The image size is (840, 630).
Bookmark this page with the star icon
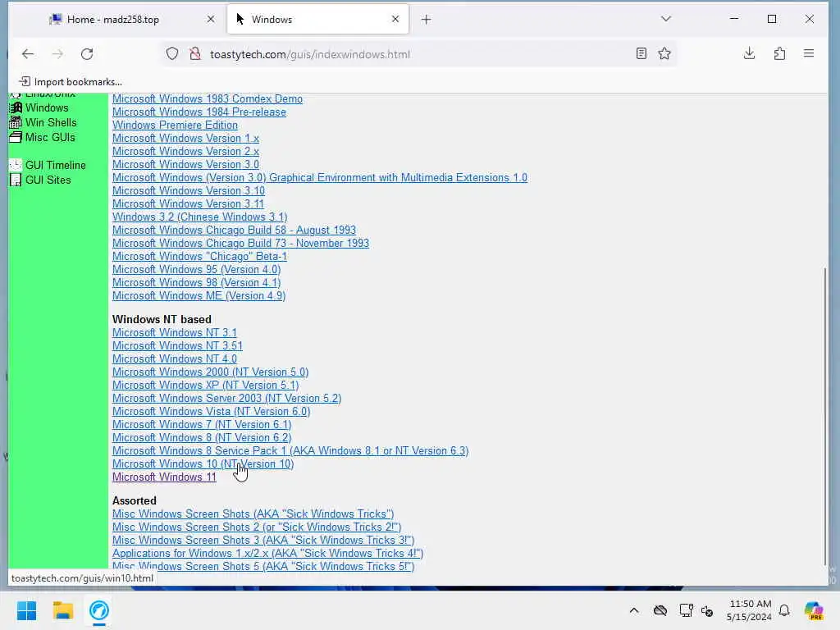[x=664, y=53]
